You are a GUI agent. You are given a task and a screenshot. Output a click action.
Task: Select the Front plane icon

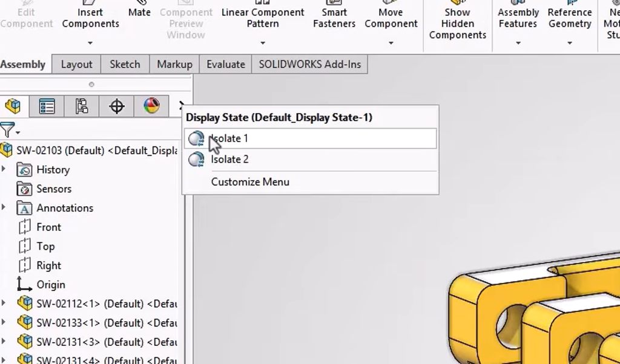click(24, 227)
